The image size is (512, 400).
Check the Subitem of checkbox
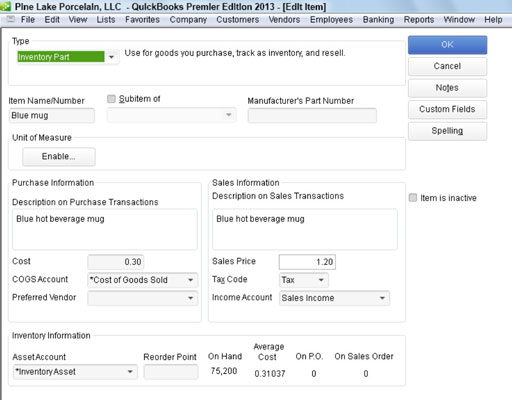(x=111, y=99)
